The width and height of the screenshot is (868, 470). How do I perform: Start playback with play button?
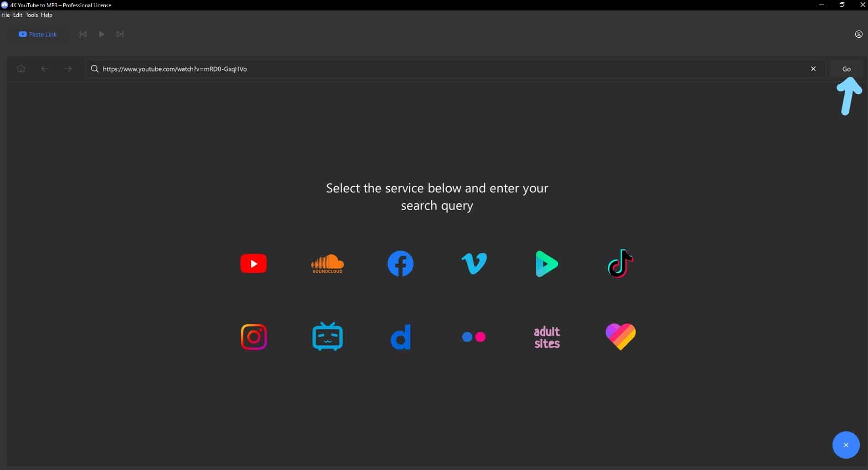pos(102,34)
